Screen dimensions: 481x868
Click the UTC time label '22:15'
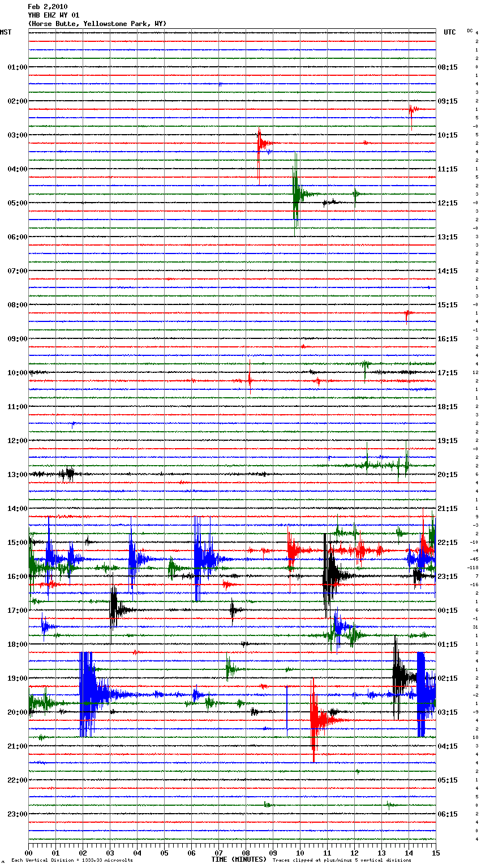coord(448,543)
